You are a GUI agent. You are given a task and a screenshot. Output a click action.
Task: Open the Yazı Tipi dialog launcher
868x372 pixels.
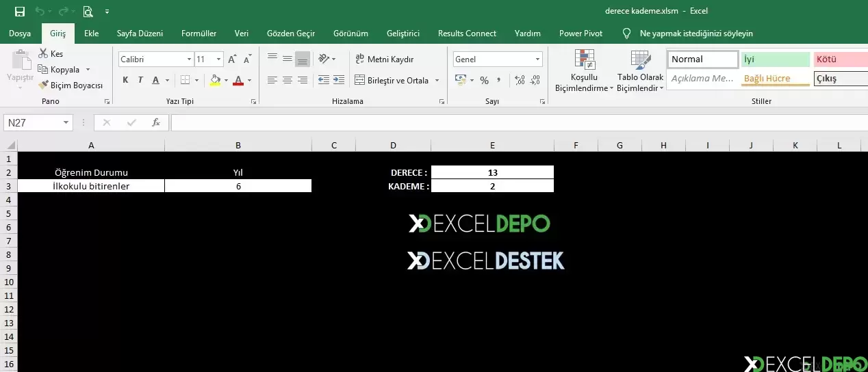[x=254, y=101]
